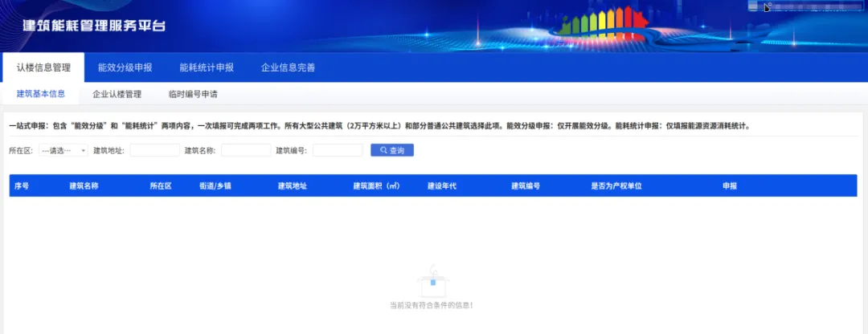This screenshot has height=334, width=868.
Task: Focus the 建筑编号 input field
Action: (338, 150)
